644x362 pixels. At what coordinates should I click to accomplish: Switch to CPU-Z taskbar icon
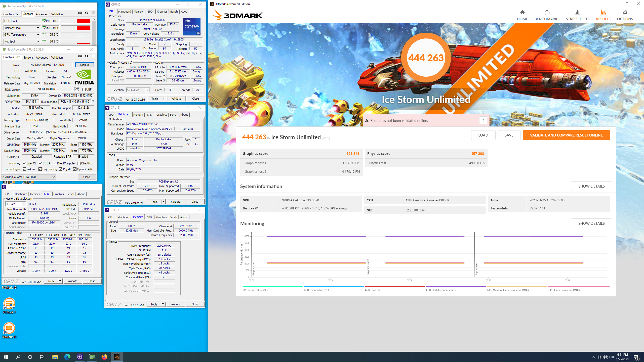(79, 357)
